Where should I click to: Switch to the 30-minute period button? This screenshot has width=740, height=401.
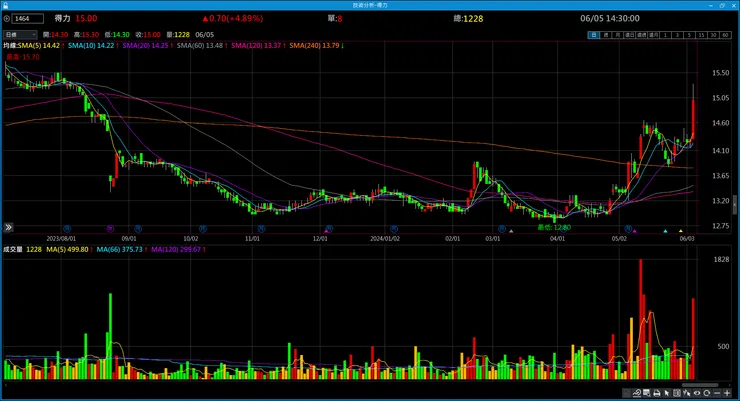(x=714, y=35)
